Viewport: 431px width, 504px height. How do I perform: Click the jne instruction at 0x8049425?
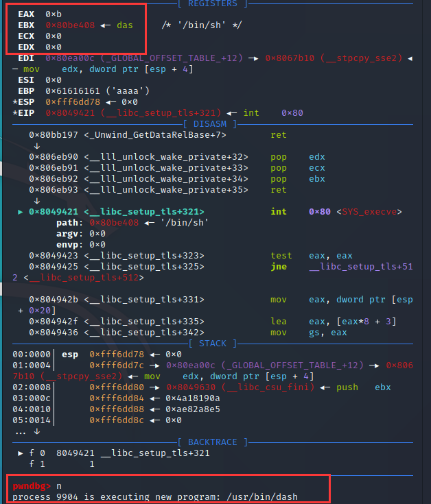(279, 267)
